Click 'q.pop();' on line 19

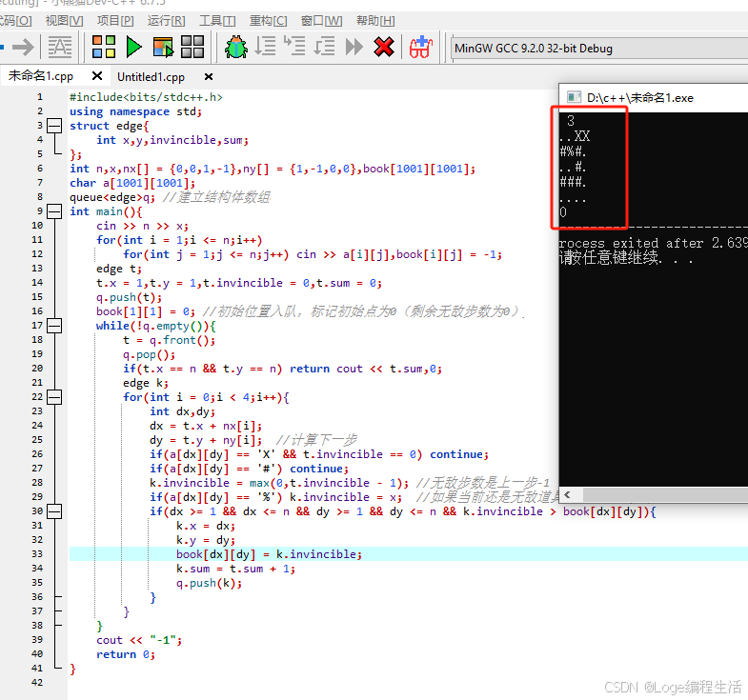[149, 355]
